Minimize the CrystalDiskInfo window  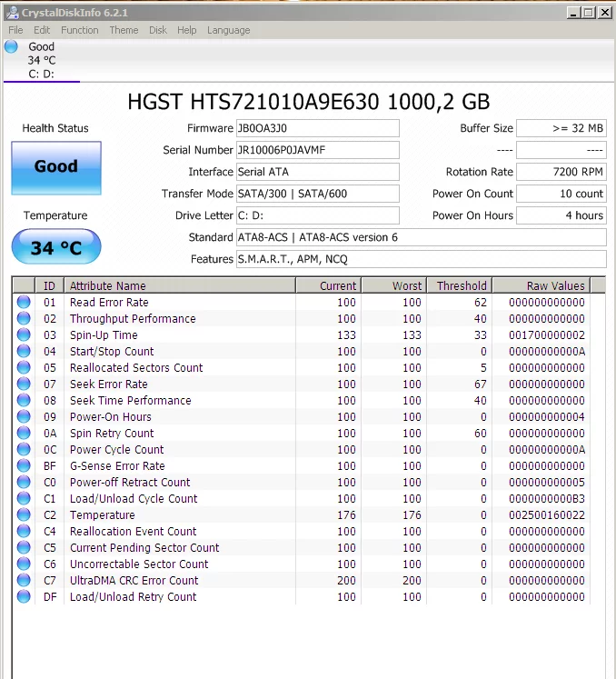(x=573, y=13)
